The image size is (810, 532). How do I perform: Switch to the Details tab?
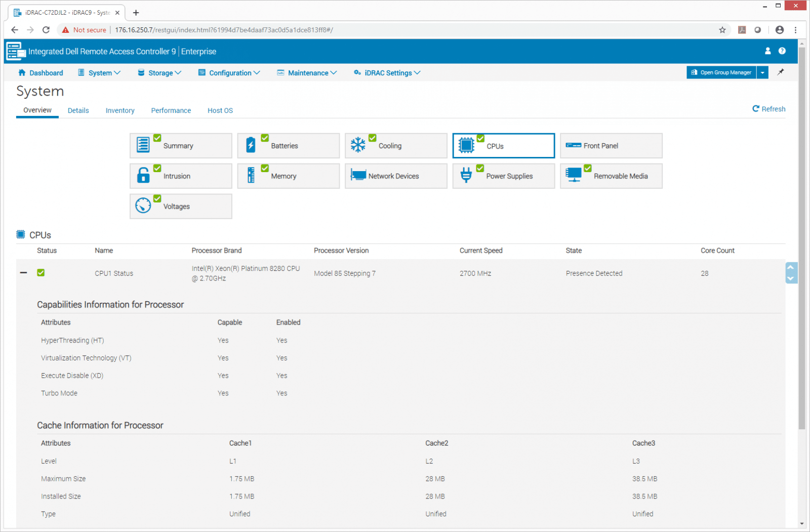(78, 110)
